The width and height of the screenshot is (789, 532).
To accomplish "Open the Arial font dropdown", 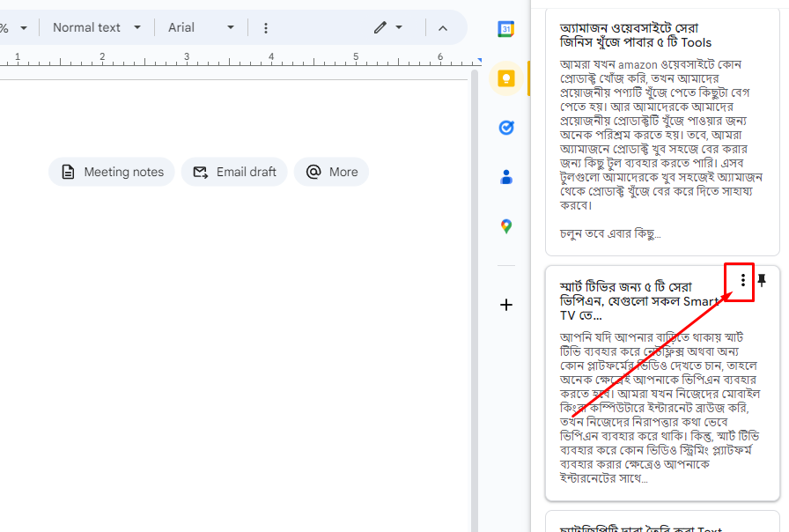I will tap(201, 27).
